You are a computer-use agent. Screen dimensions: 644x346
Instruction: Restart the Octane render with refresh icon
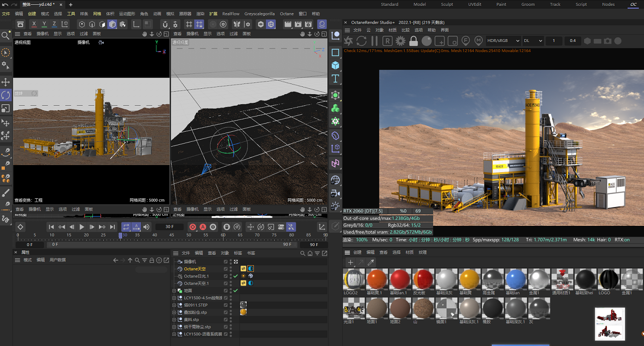point(361,41)
